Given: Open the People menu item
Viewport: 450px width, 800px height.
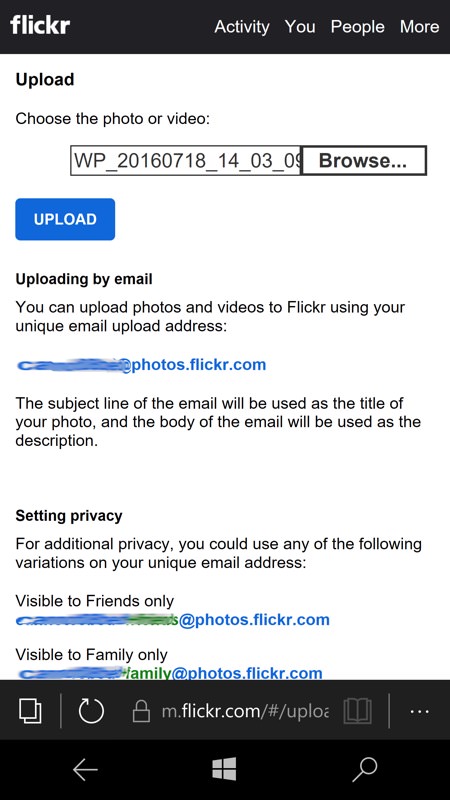Looking at the screenshot, I should (358, 27).
